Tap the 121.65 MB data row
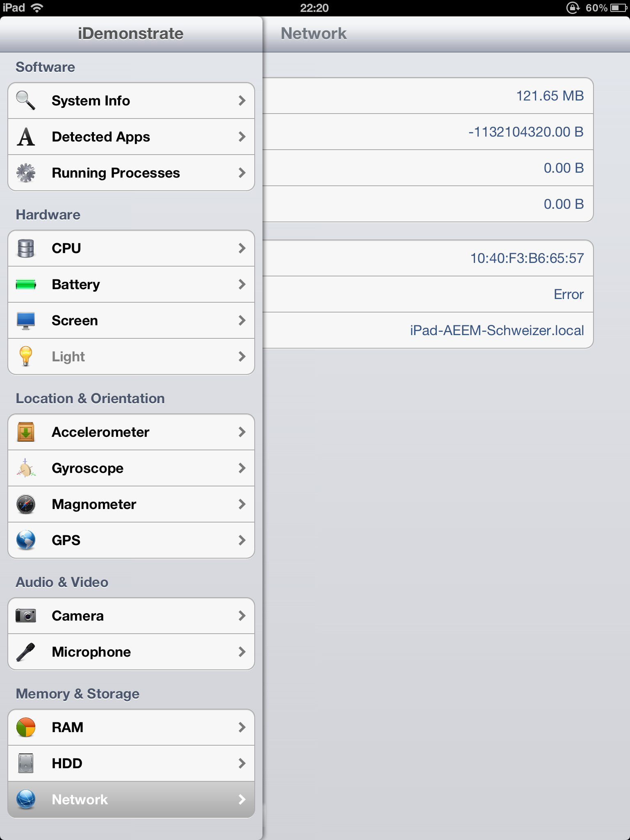This screenshot has width=630, height=840. point(428,96)
